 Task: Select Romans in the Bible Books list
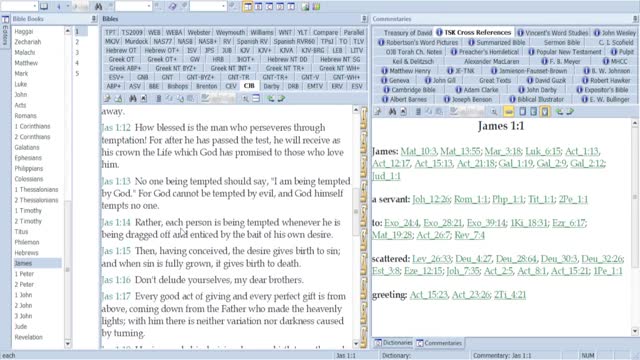(25, 116)
